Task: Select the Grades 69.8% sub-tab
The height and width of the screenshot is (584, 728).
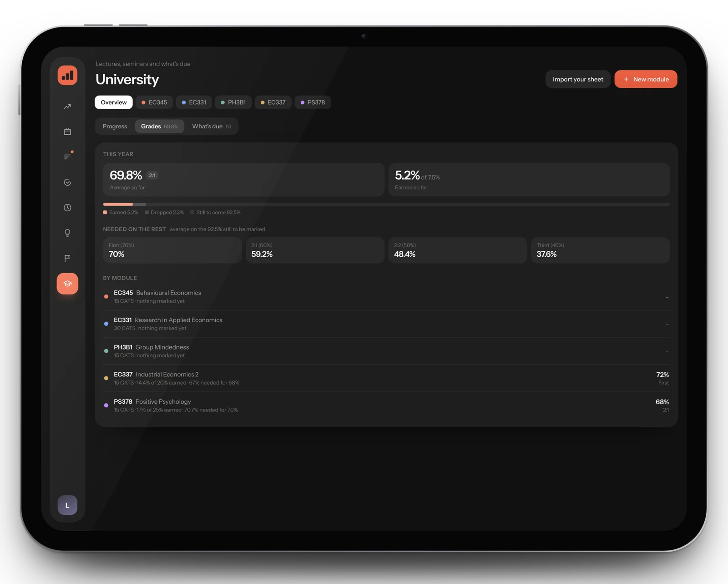Action: tap(159, 126)
